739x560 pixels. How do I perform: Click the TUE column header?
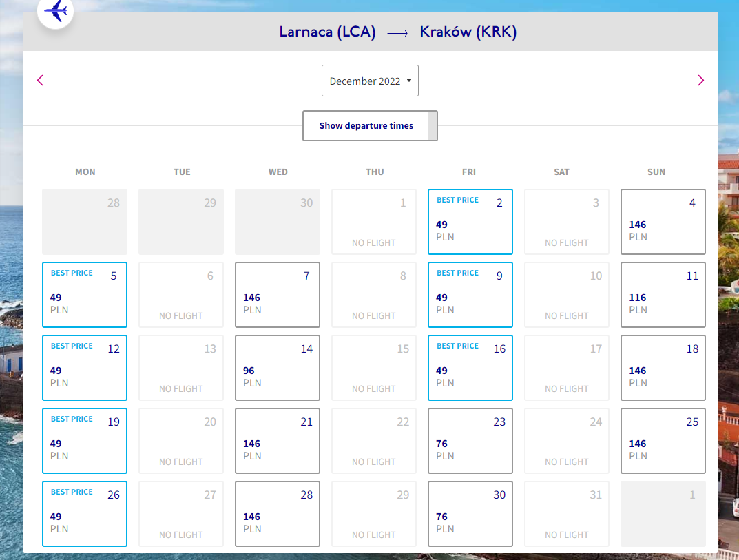[182, 172]
